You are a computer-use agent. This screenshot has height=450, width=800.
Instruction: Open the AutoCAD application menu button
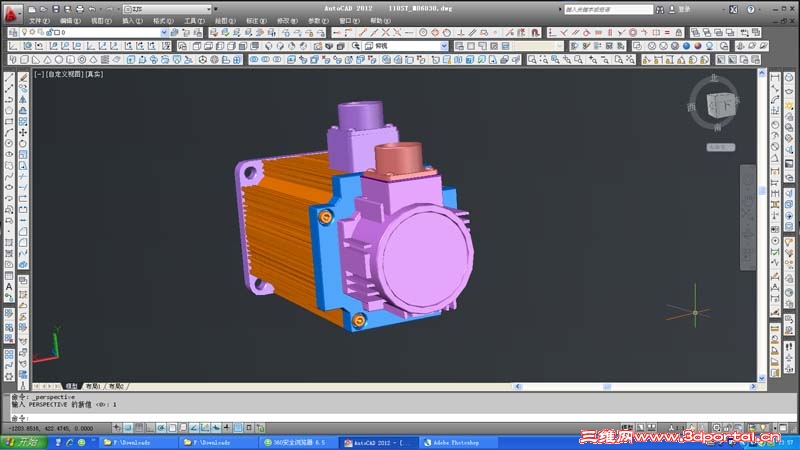tap(11, 13)
